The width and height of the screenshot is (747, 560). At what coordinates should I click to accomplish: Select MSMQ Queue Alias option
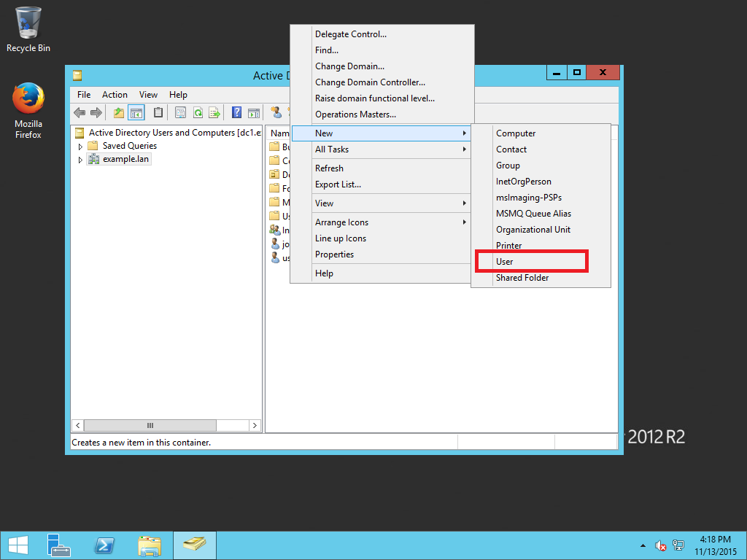[x=541, y=214]
